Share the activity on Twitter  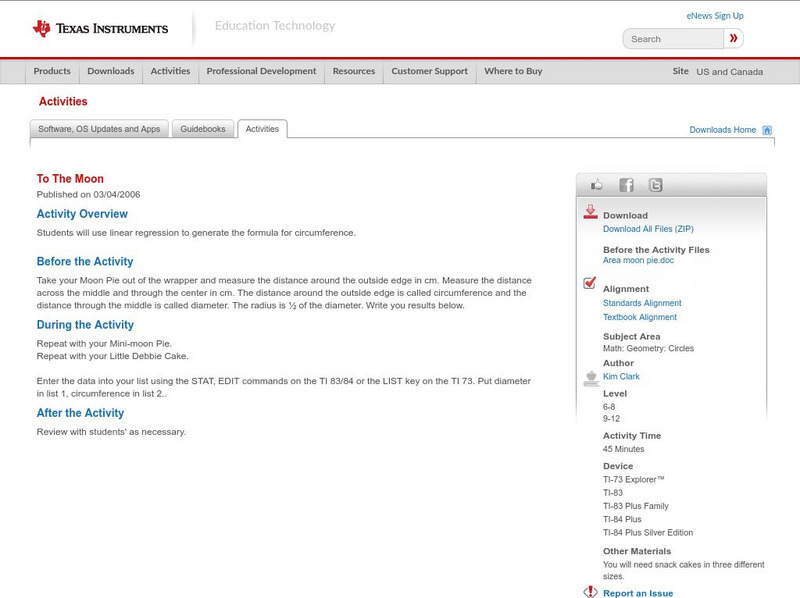click(x=655, y=184)
